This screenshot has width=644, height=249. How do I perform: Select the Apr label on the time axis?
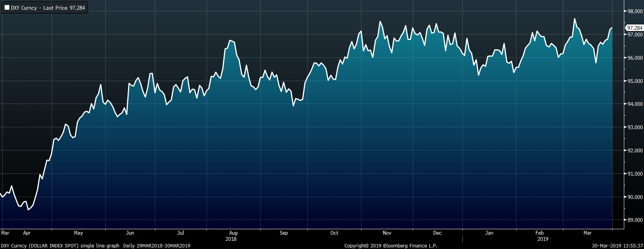click(x=27, y=233)
